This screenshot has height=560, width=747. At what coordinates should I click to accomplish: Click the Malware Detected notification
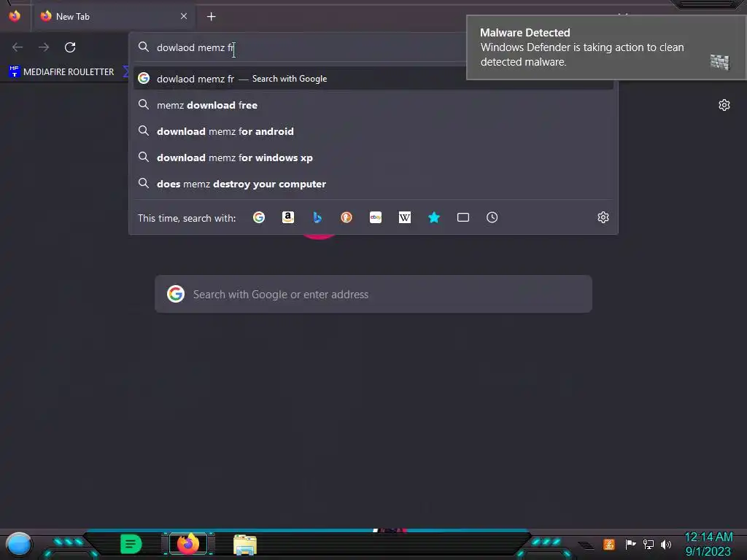[606, 47]
